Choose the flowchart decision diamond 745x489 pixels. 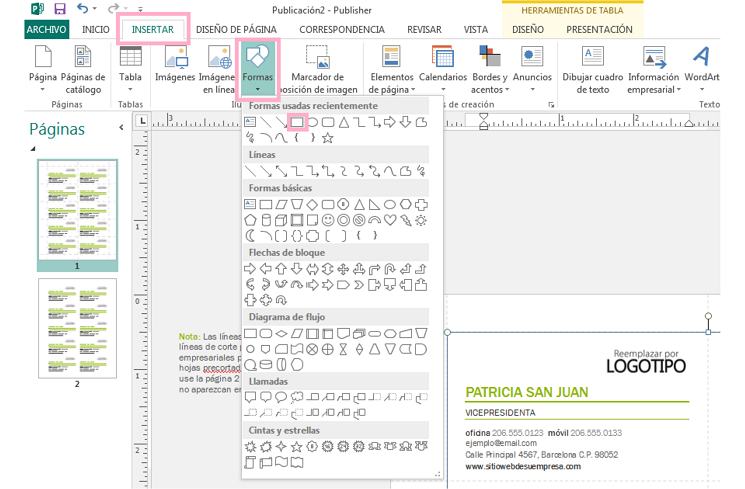pos(281,334)
